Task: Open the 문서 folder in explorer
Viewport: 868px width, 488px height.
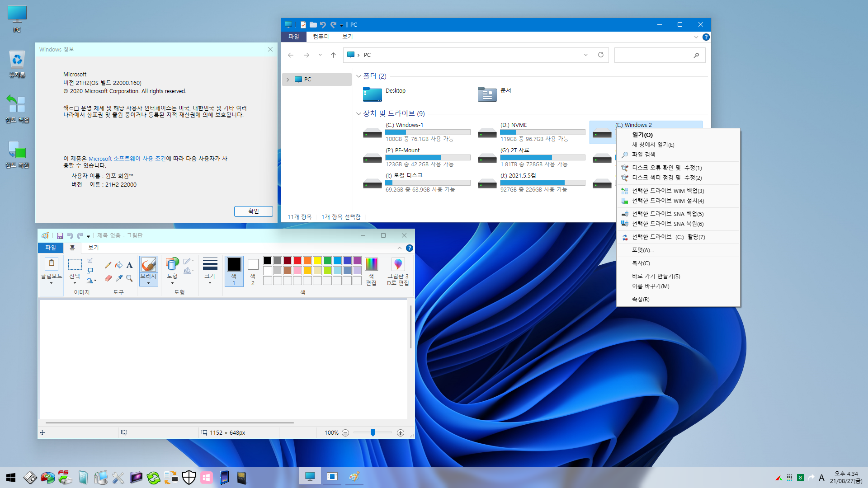Action: pos(495,94)
